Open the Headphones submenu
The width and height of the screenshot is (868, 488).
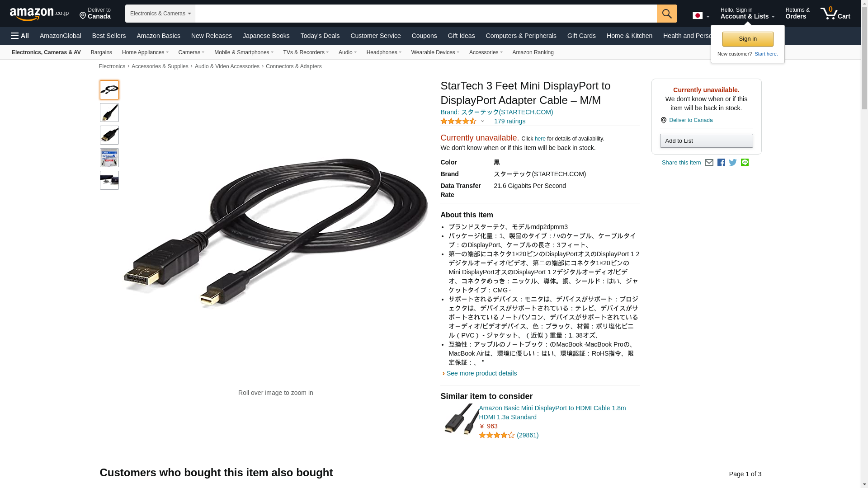pyautogui.click(x=384, y=52)
